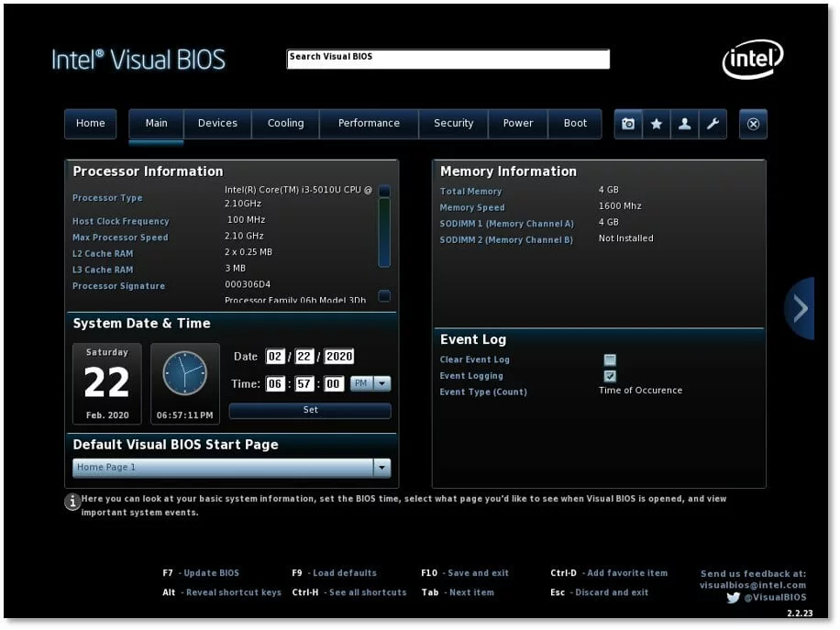
Task: Click the camera screenshot icon
Action: (628, 124)
